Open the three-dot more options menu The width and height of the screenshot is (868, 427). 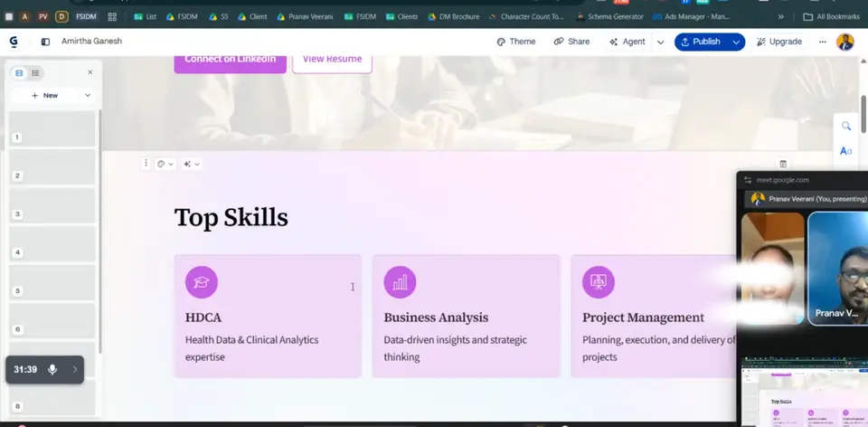[823, 42]
